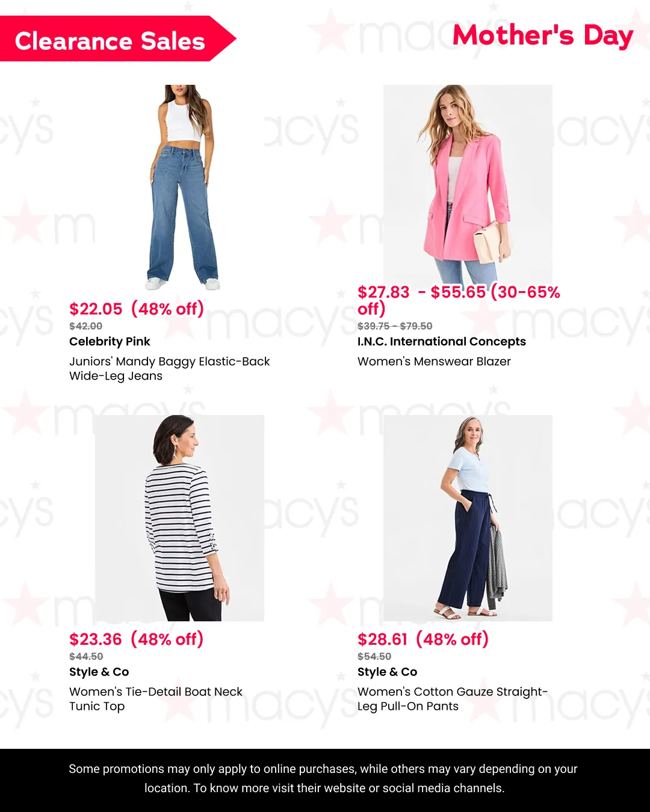Select the I.N.C. International Concepts brand
This screenshot has height=812, width=650.
[x=442, y=342]
